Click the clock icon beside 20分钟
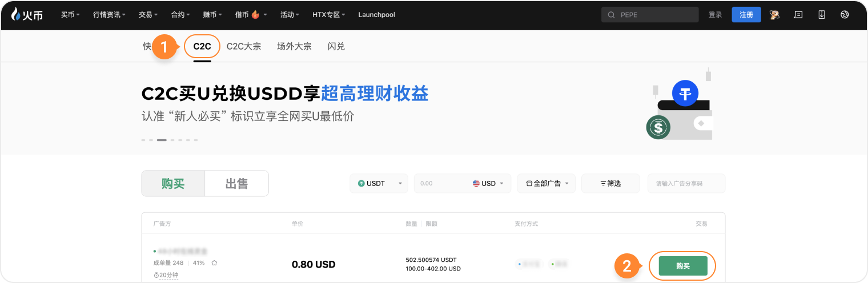 156,275
